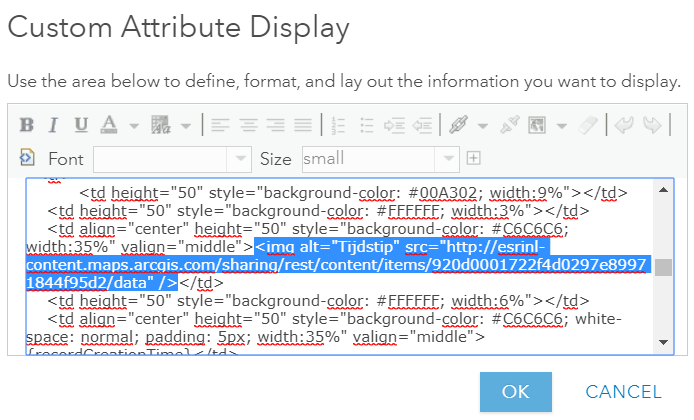This screenshot has height=420, width=694.
Task: Open the Font combo box
Action: tap(239, 159)
